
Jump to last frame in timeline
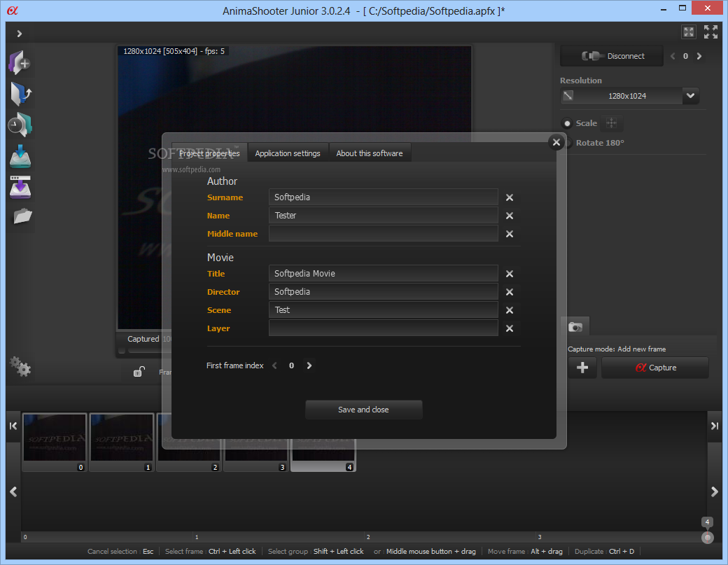(715, 426)
